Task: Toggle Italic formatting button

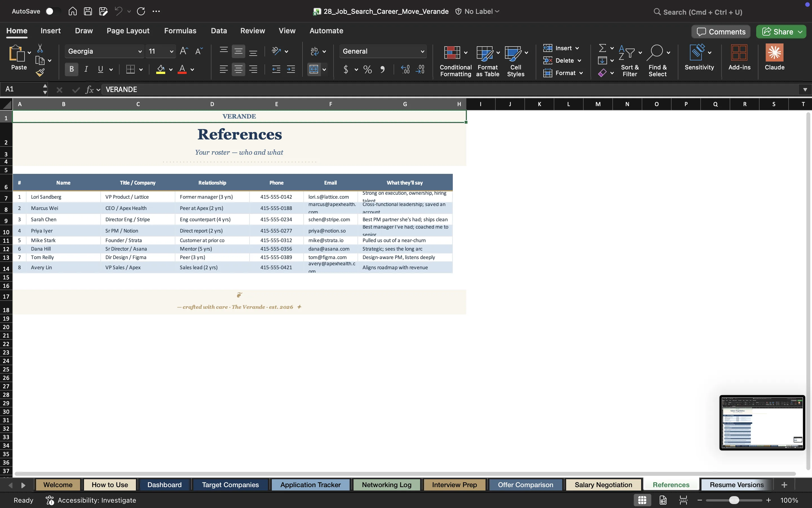Action: [86, 69]
